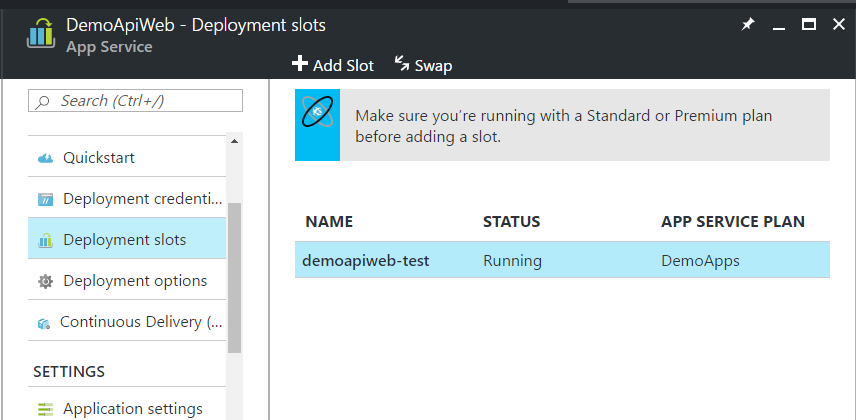The image size is (856, 420).
Task: Click the App Service logo in header
Action: [39, 33]
